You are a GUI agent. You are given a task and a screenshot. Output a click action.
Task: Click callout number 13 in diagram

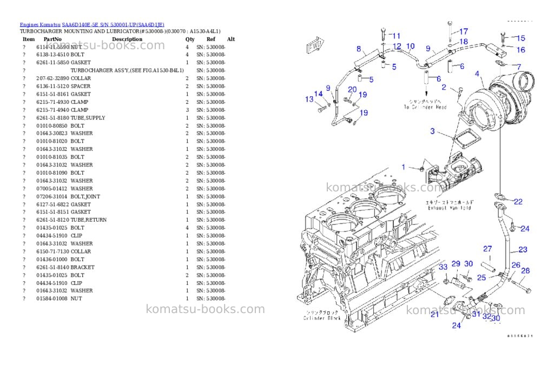[309, 99]
